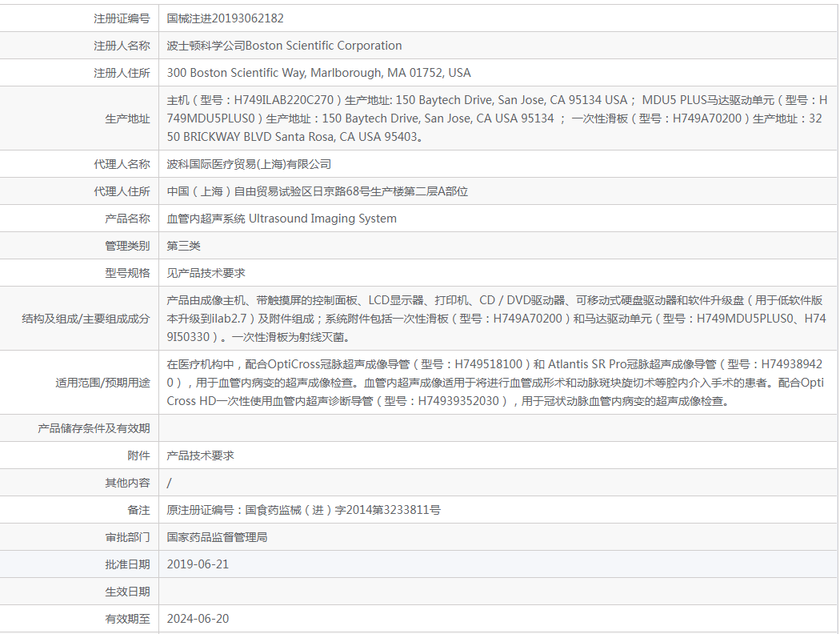
Task: Select the 备注 label
Action: point(138,510)
